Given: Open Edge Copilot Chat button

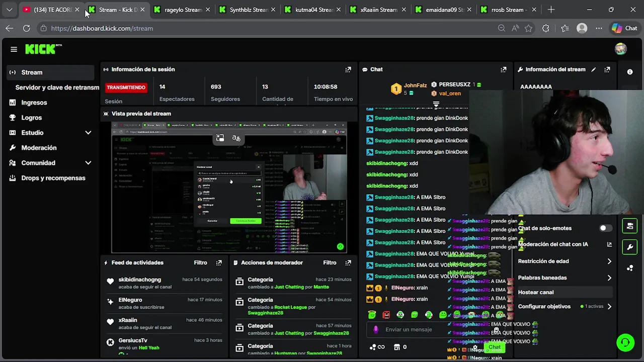Looking at the screenshot, I should (624, 28).
